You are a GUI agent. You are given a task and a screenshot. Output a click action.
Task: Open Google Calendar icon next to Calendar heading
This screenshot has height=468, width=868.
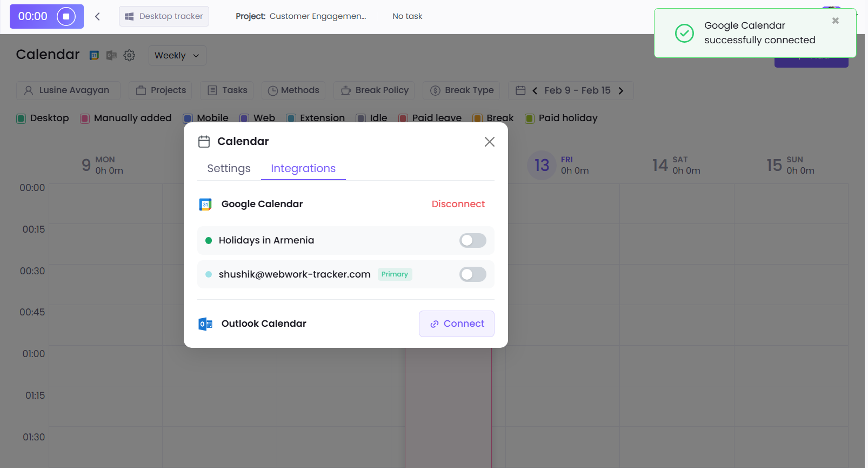point(94,55)
